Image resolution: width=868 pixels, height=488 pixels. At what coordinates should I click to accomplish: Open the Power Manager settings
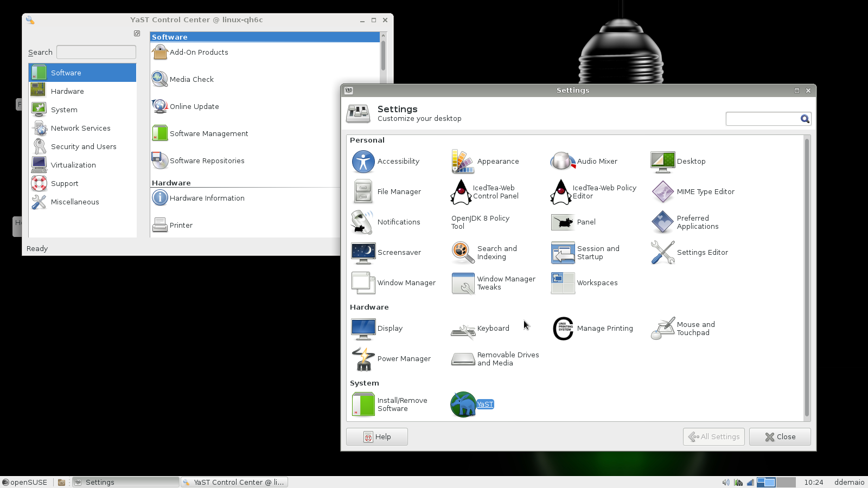[363, 359]
